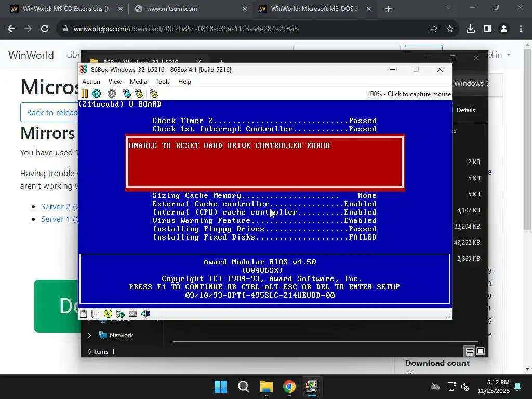Open the Chrome profile menu
The height and width of the screenshot is (399, 532).
(x=504, y=29)
